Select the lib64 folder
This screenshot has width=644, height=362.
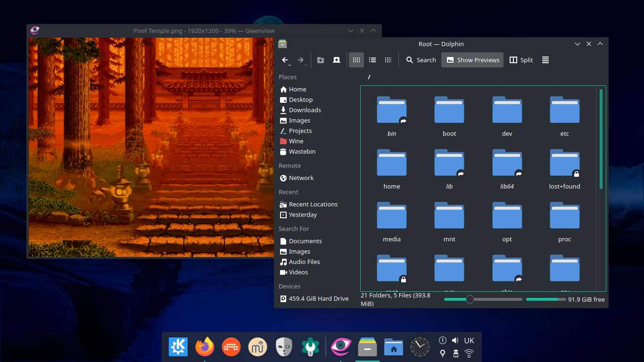[x=507, y=169]
